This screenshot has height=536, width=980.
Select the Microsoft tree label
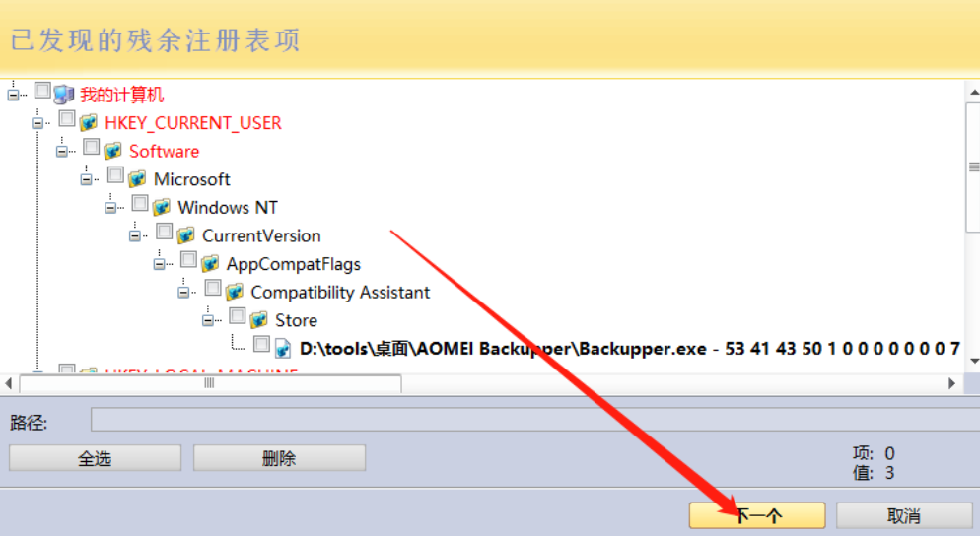[x=192, y=179]
